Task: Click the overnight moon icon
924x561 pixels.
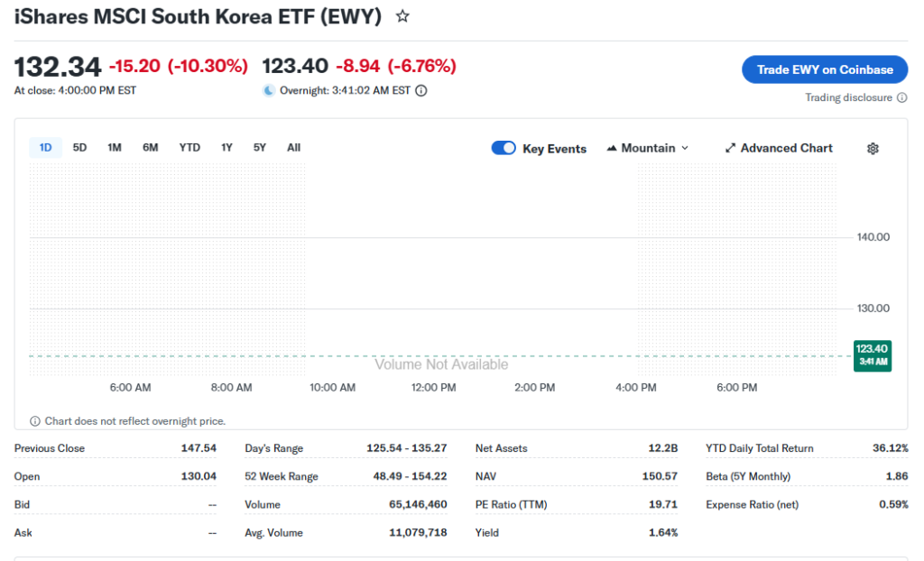Action: pos(268,90)
